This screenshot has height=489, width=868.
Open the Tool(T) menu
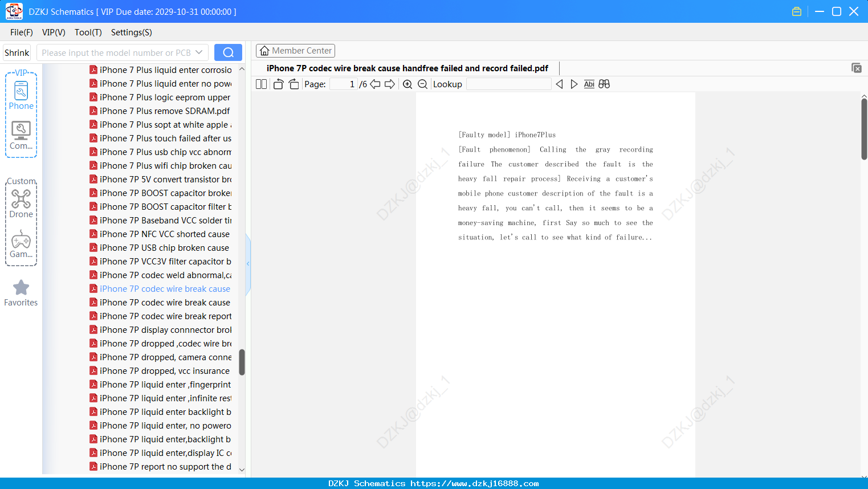[88, 32]
